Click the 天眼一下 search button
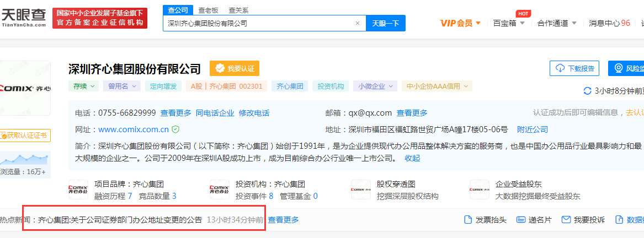 (386, 23)
